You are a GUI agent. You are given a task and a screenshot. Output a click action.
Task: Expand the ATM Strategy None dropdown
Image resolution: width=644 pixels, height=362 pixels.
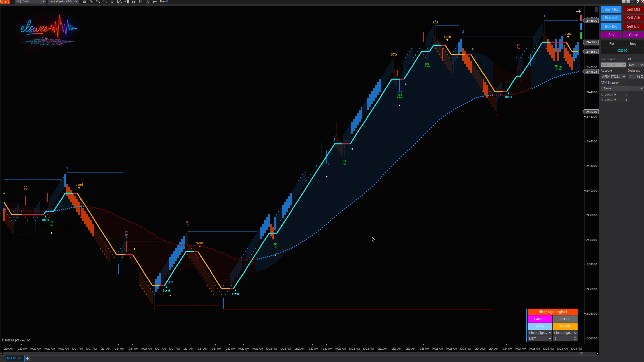pos(622,88)
